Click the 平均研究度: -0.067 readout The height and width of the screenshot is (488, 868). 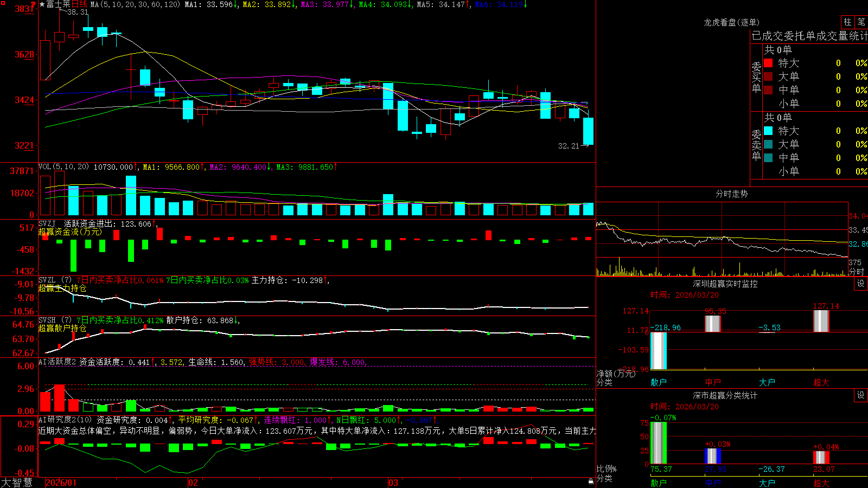coord(219,420)
